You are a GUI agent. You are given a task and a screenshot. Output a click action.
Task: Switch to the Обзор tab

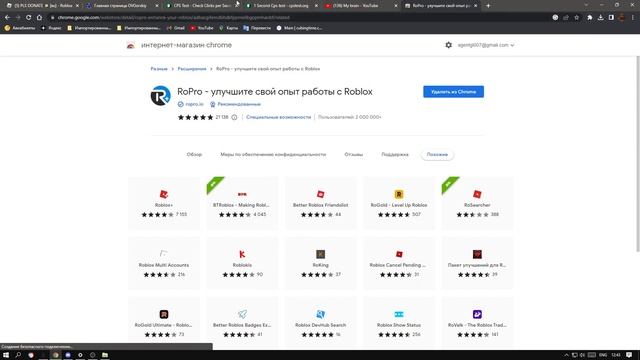[194, 154]
